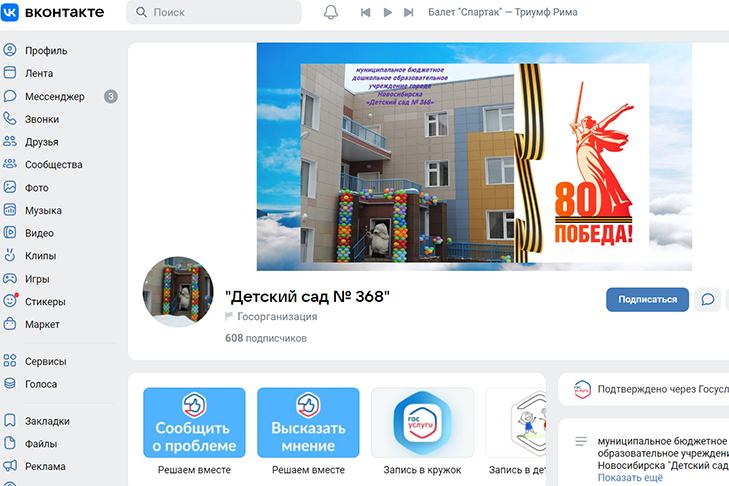Open the Музыка section
The height and width of the screenshot is (486, 729).
click(43, 211)
